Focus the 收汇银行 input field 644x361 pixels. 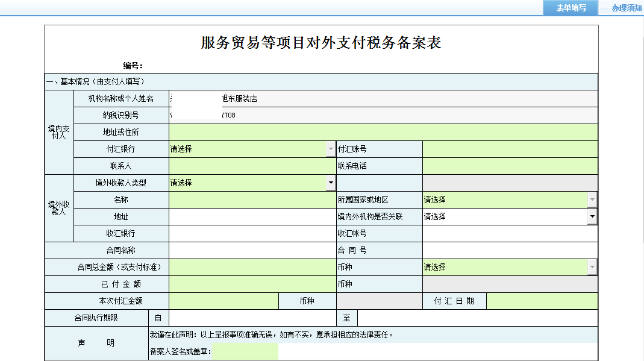click(250, 233)
